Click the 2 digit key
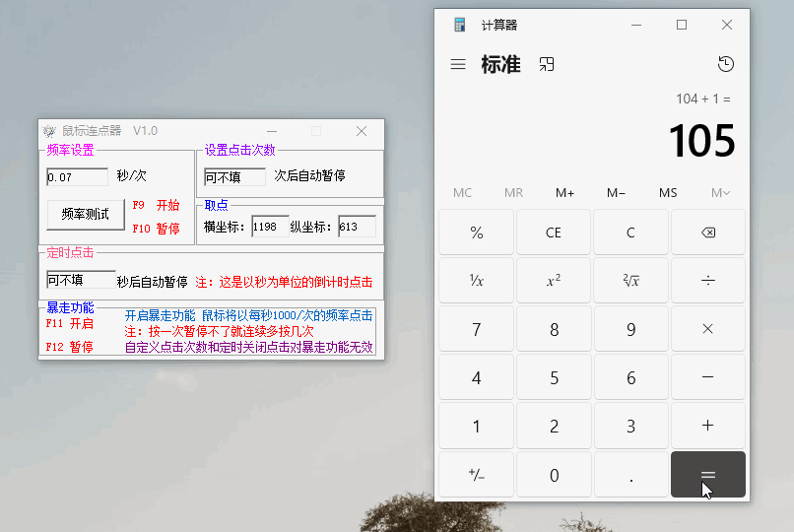This screenshot has height=532, width=794. tap(554, 426)
